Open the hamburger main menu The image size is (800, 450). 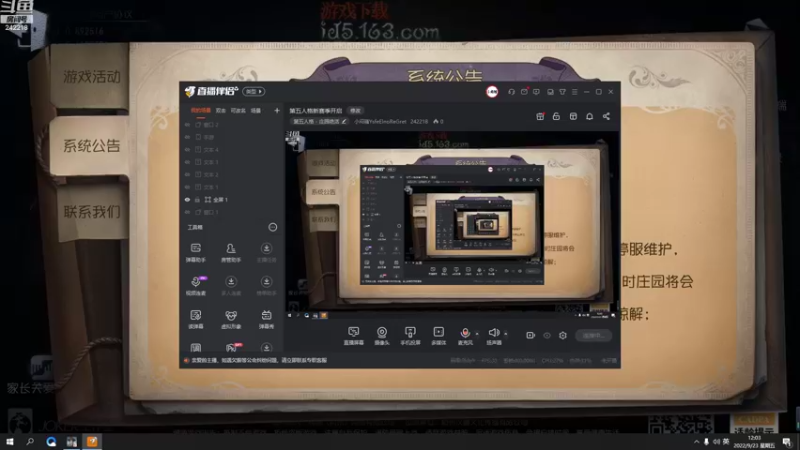pos(574,92)
